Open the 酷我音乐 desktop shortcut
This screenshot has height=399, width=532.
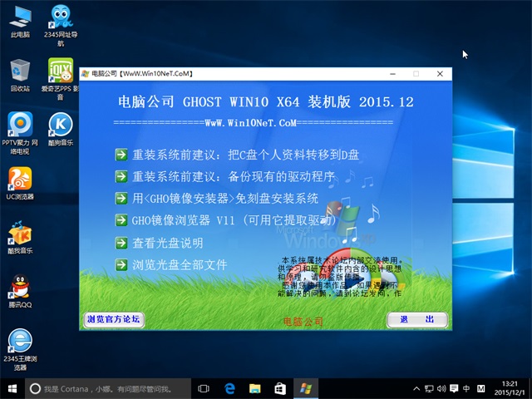pyautogui.click(x=20, y=238)
